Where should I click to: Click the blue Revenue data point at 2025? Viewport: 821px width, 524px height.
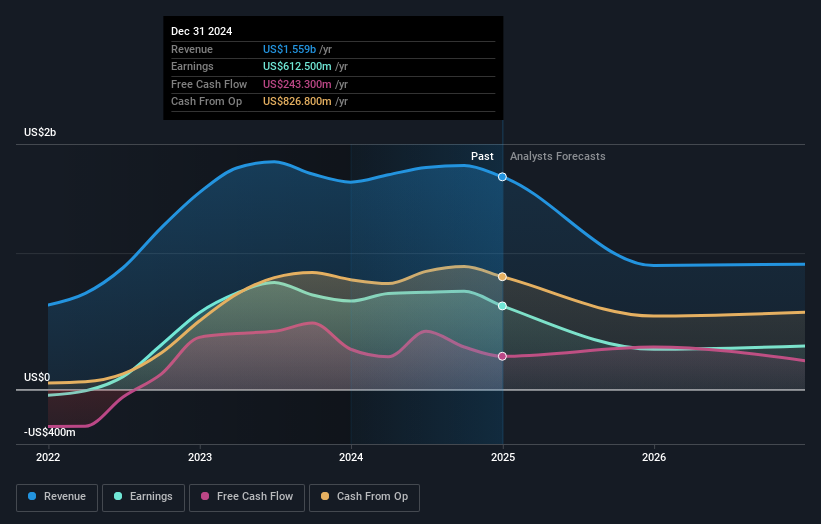click(x=502, y=177)
